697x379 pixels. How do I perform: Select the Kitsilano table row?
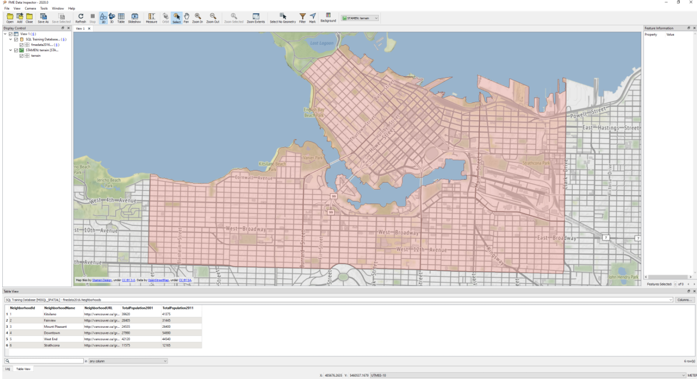tap(103, 314)
